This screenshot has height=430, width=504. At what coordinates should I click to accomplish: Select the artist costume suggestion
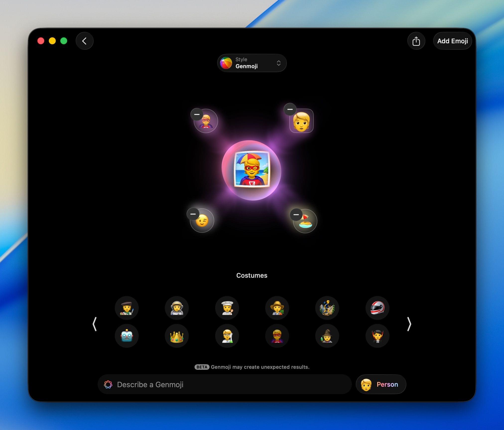tap(127, 308)
